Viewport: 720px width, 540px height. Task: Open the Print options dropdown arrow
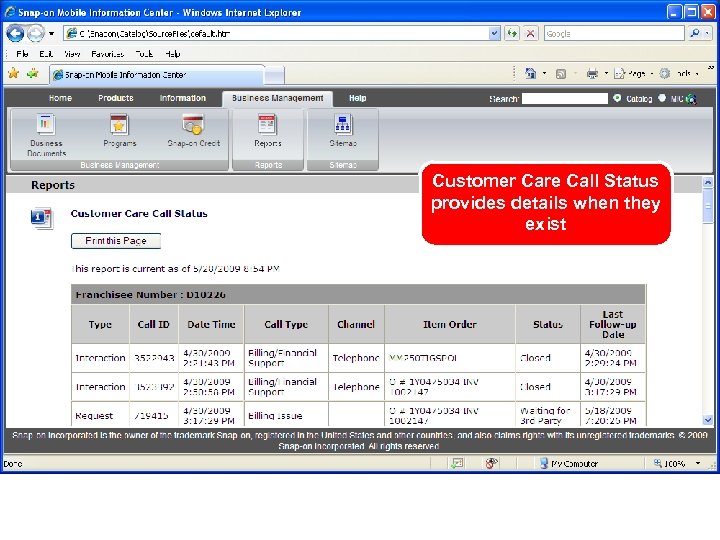click(606, 73)
